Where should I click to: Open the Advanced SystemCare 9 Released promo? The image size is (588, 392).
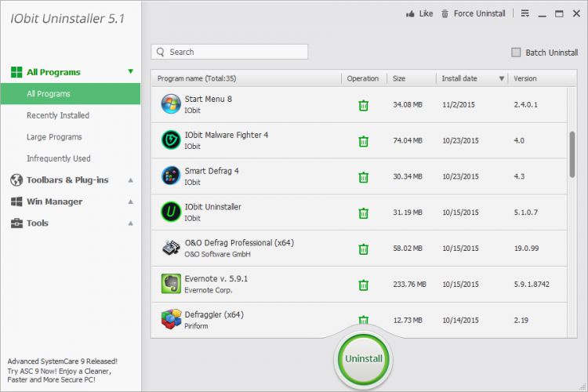tap(62, 370)
